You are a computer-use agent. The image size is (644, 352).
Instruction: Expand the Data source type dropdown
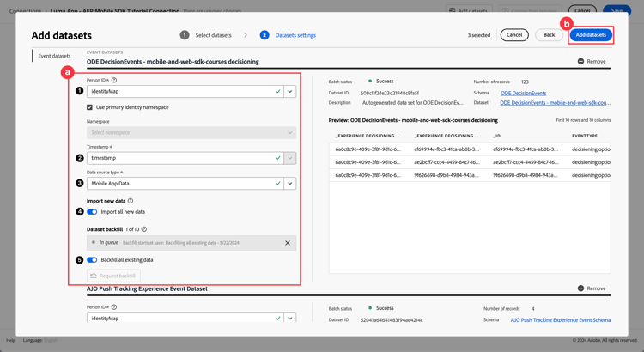(x=290, y=183)
